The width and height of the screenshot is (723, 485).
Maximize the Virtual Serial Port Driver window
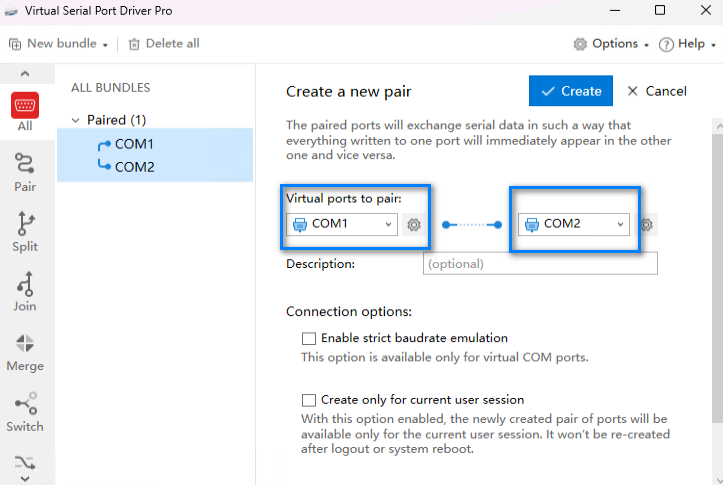coord(660,10)
